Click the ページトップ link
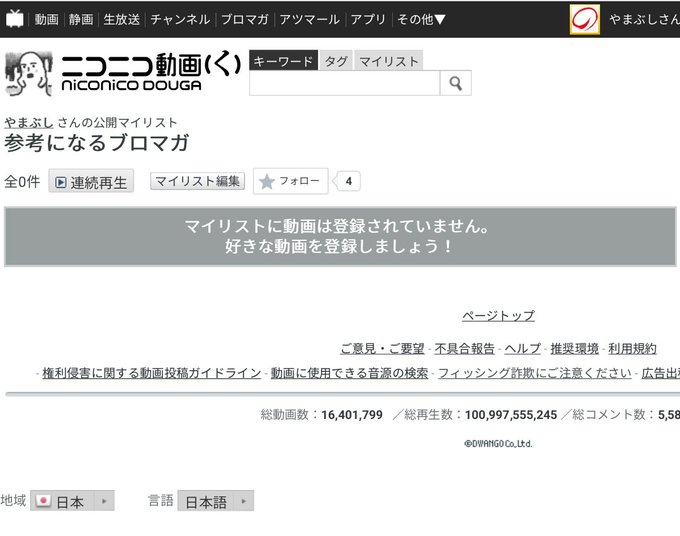The image size is (680, 536). [498, 315]
